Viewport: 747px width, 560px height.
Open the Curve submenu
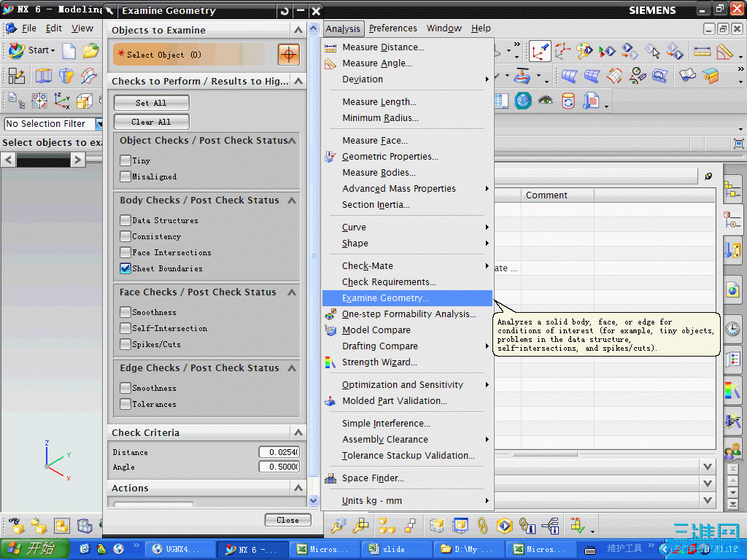407,227
